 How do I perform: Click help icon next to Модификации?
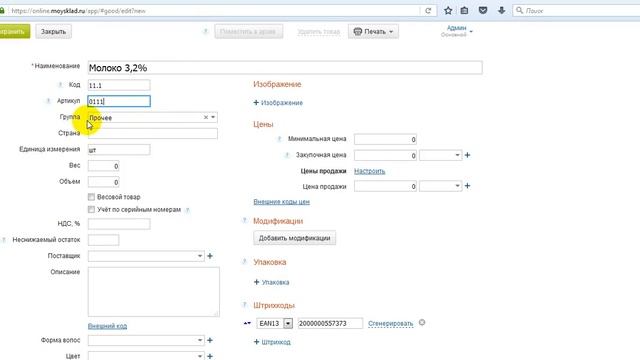click(x=244, y=220)
